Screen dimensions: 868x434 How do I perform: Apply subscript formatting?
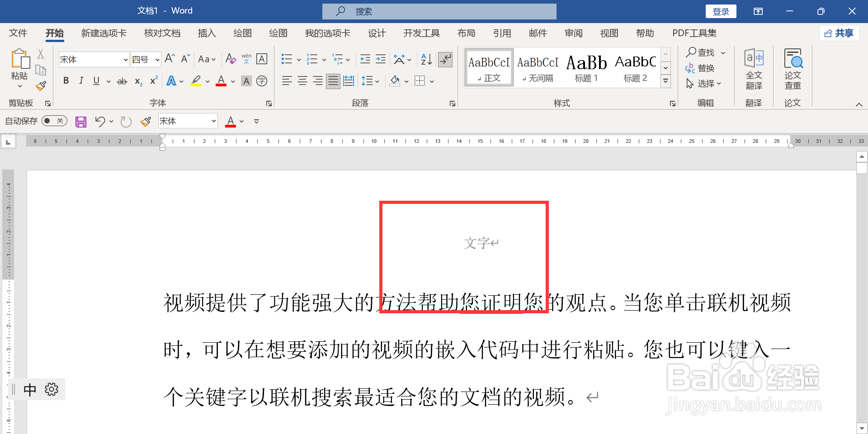coord(138,81)
